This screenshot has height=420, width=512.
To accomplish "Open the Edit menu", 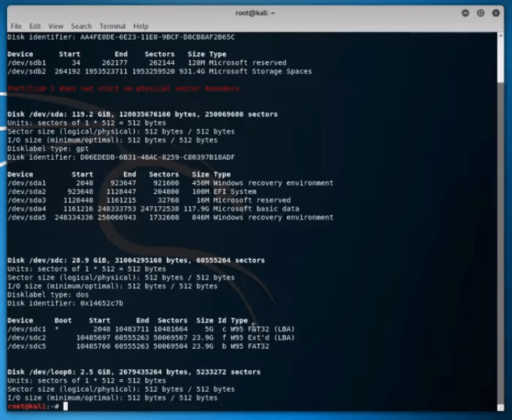I will (x=35, y=26).
